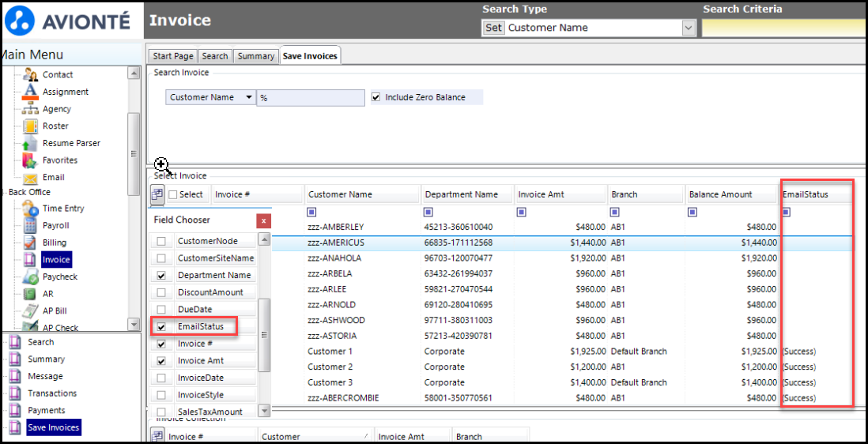Click Field Chooser scroll up arrow

click(265, 239)
